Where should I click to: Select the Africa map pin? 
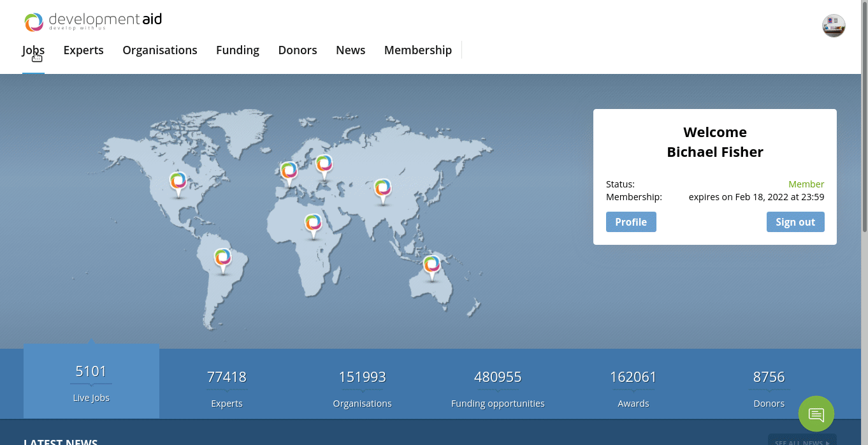click(x=313, y=224)
